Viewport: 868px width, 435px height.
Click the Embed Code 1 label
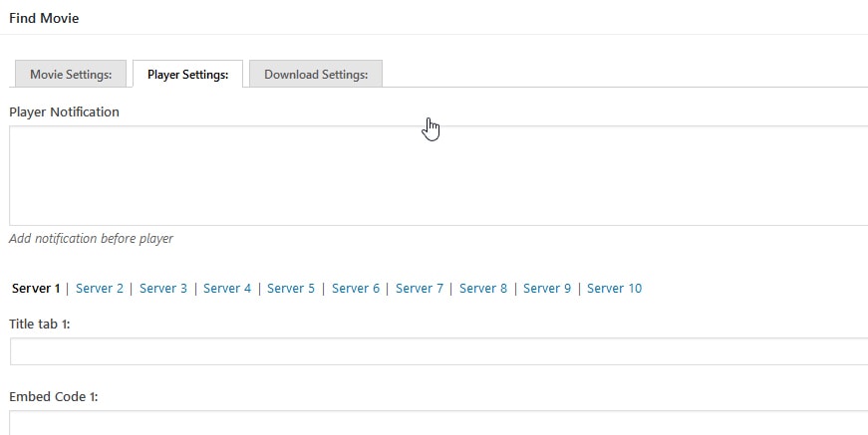[53, 397]
